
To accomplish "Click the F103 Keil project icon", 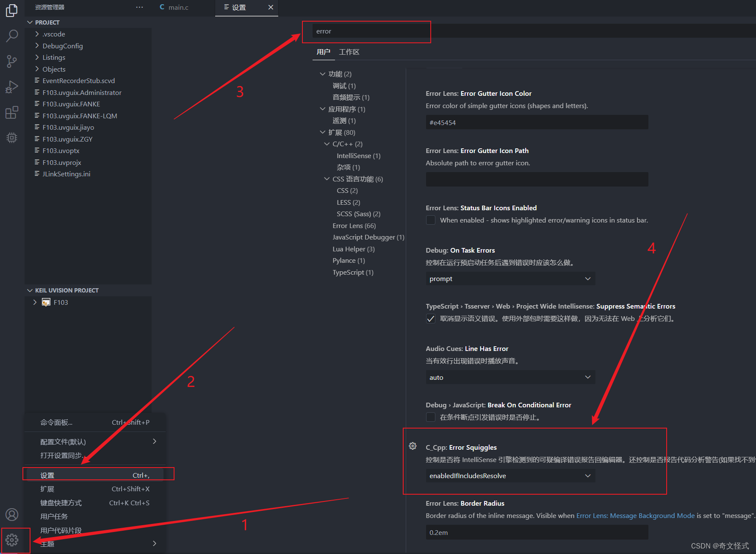I will (46, 302).
